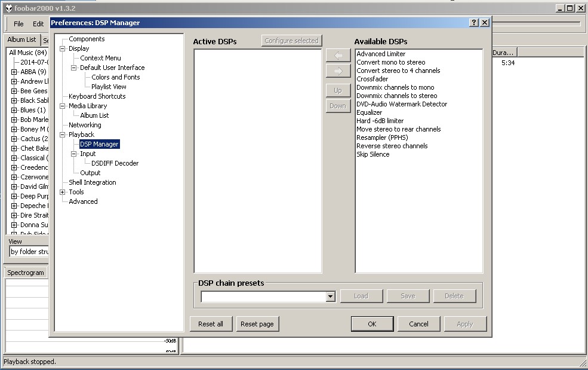
Task: Switch to the Album List tab
Action: (21, 39)
